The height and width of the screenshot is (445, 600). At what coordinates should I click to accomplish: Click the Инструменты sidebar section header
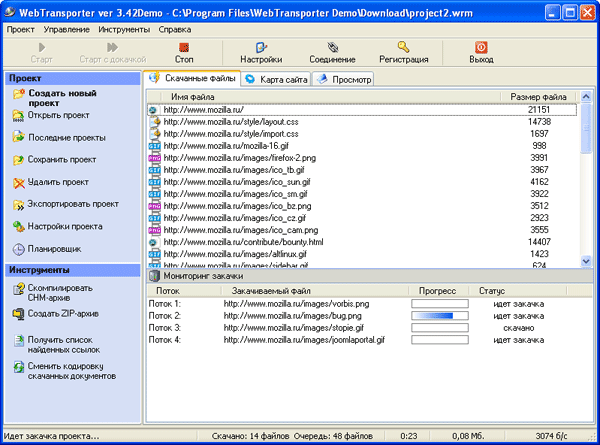73,270
